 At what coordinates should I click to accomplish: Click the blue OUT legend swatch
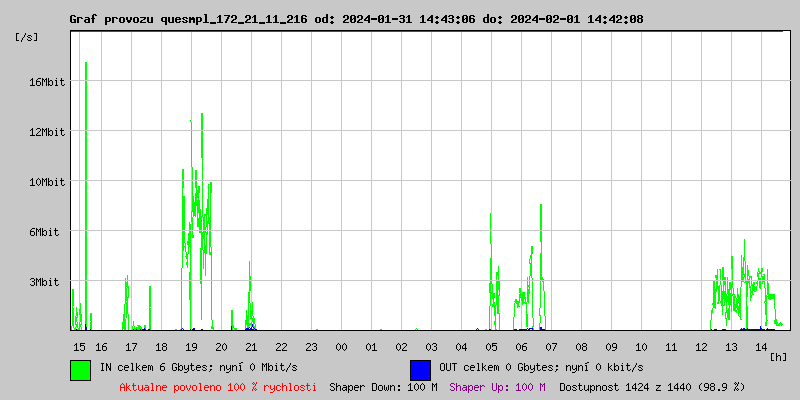(x=420, y=369)
